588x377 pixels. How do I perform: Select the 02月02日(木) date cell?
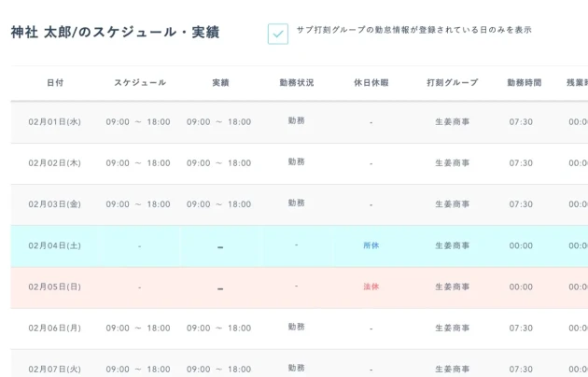(55, 163)
